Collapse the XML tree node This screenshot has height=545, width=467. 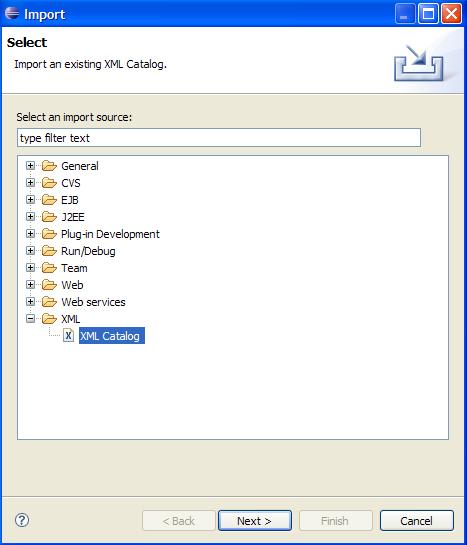pyautogui.click(x=31, y=318)
